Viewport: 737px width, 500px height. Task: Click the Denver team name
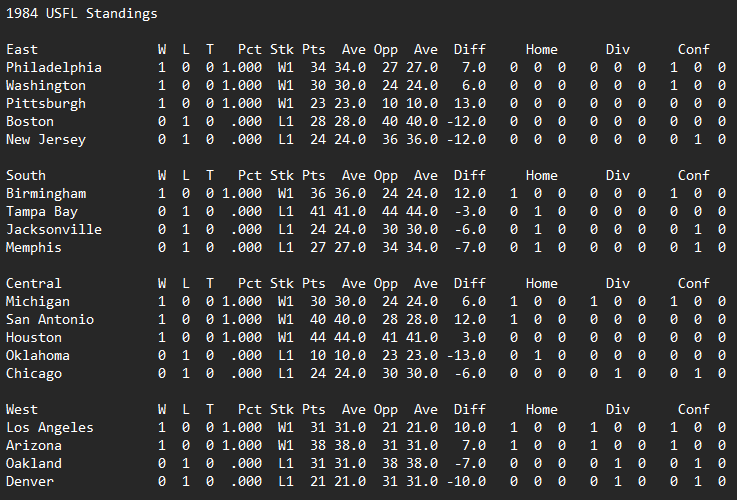tap(30, 482)
